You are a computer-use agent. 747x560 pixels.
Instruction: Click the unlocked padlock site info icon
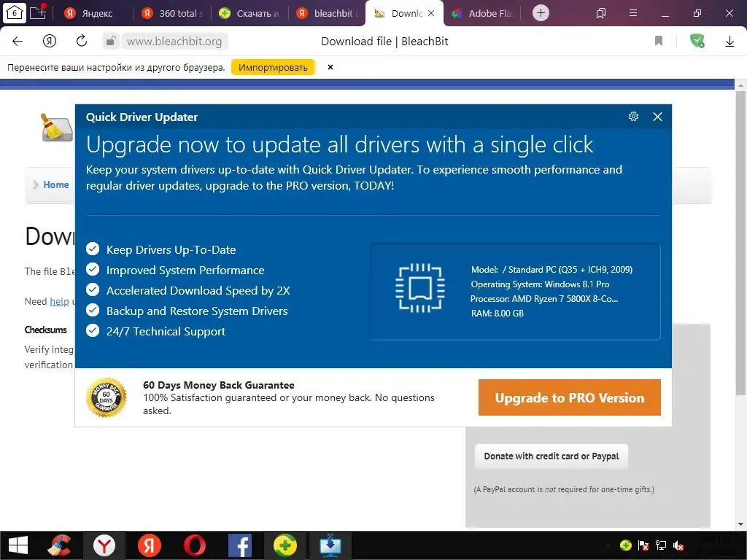pyautogui.click(x=111, y=42)
